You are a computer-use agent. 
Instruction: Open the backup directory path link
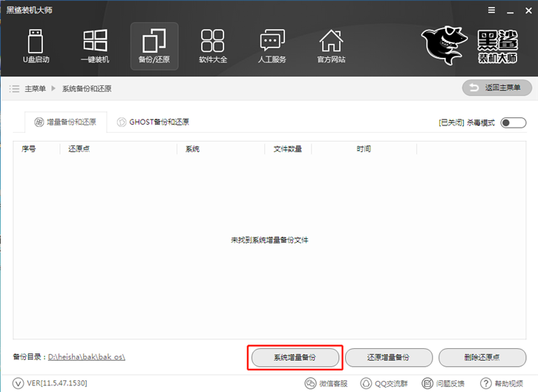[87, 357]
